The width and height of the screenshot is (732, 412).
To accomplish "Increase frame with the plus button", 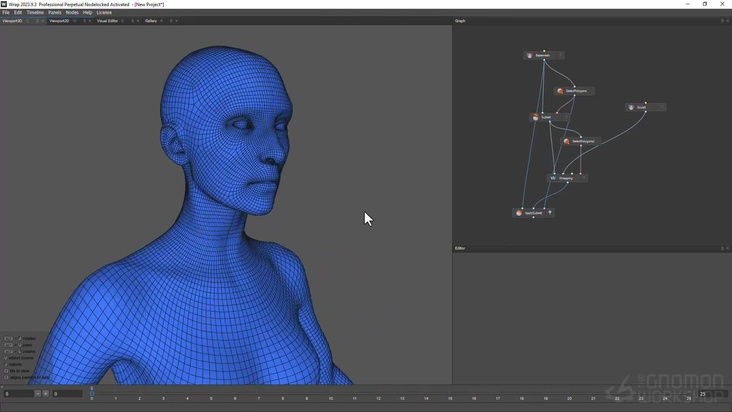I will (x=46, y=394).
